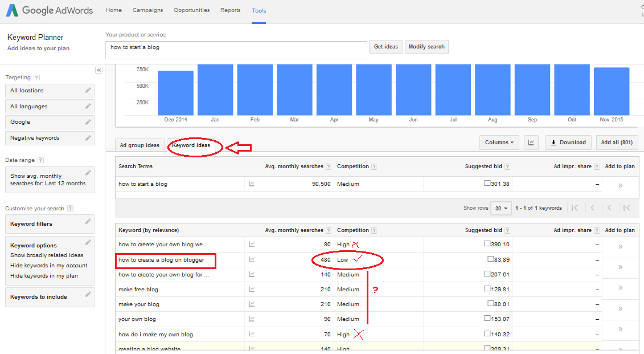This screenshot has width=644, height=354.
Task: Sort Search Terms by Avg. monthly searches header
Action: pyautogui.click(x=294, y=166)
